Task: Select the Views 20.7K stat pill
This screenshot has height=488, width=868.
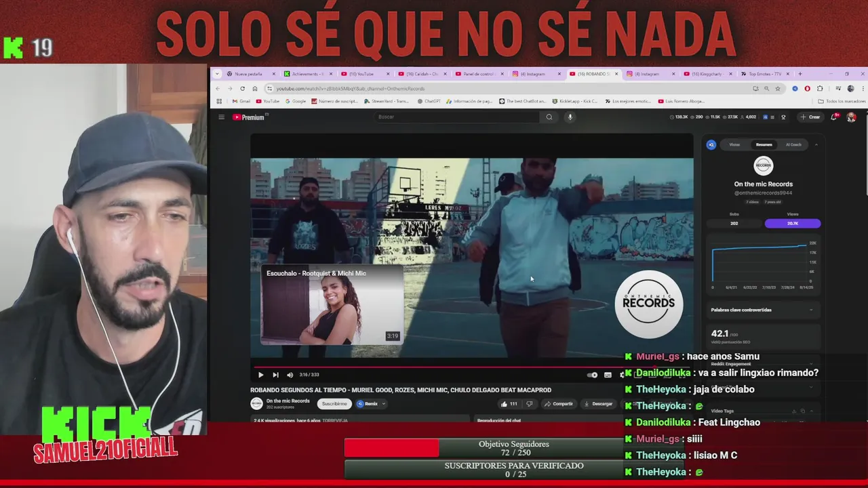Action: [x=793, y=223]
